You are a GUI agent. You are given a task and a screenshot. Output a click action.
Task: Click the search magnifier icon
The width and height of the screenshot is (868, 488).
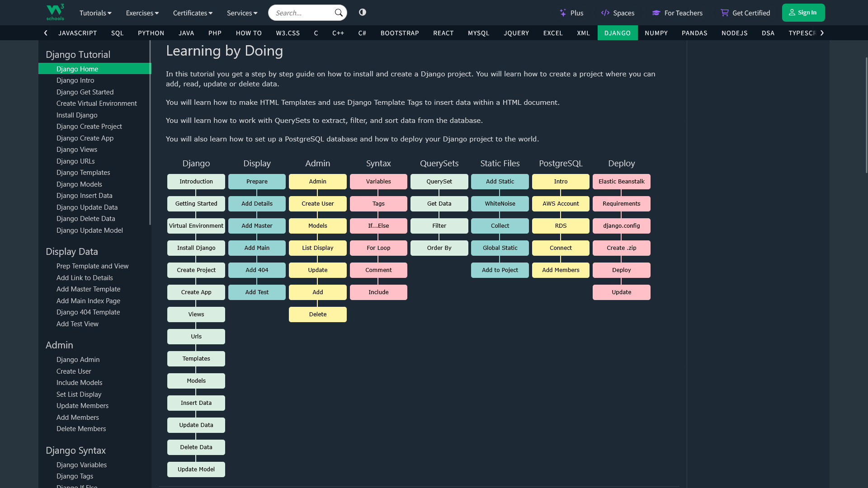pos(339,13)
